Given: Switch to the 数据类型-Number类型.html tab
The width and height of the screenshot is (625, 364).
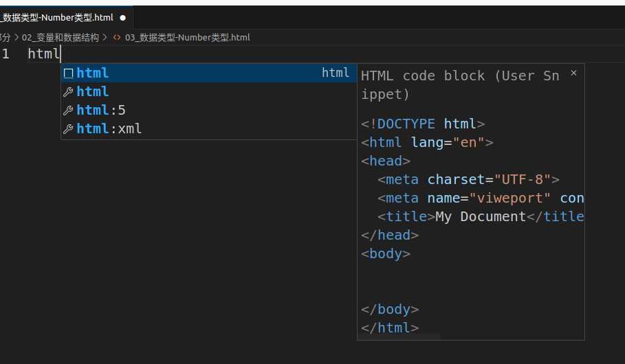Looking at the screenshot, I should [x=58, y=18].
